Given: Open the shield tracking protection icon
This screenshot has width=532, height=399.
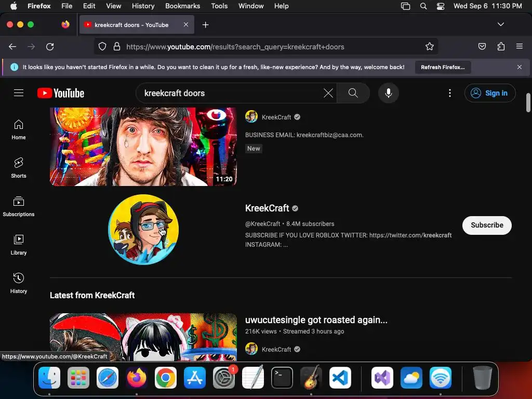Looking at the screenshot, I should tap(102, 46).
